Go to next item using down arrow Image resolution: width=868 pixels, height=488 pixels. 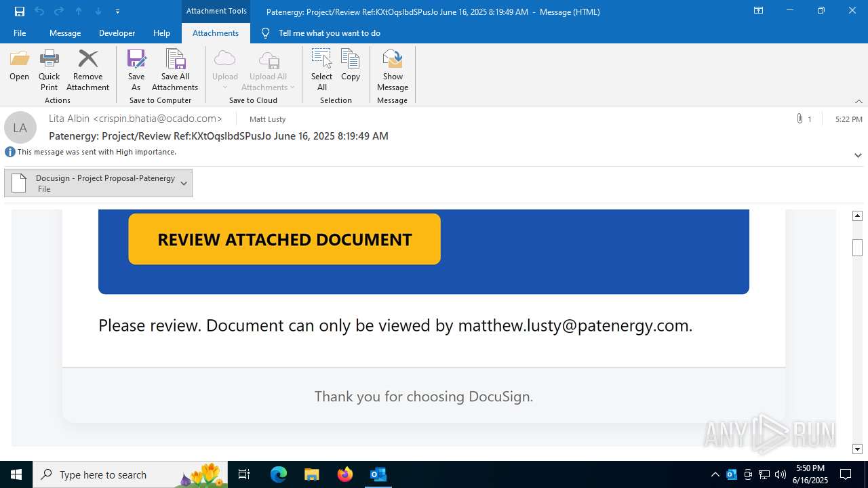click(x=98, y=12)
